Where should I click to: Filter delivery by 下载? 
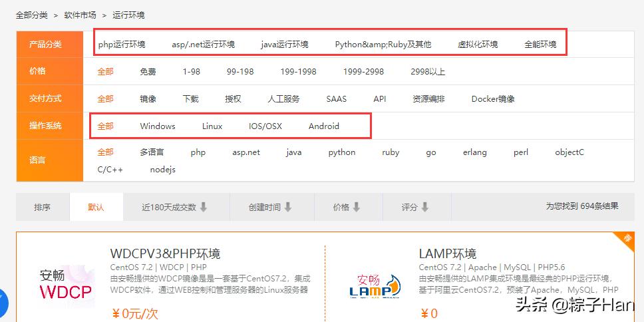[190, 99]
